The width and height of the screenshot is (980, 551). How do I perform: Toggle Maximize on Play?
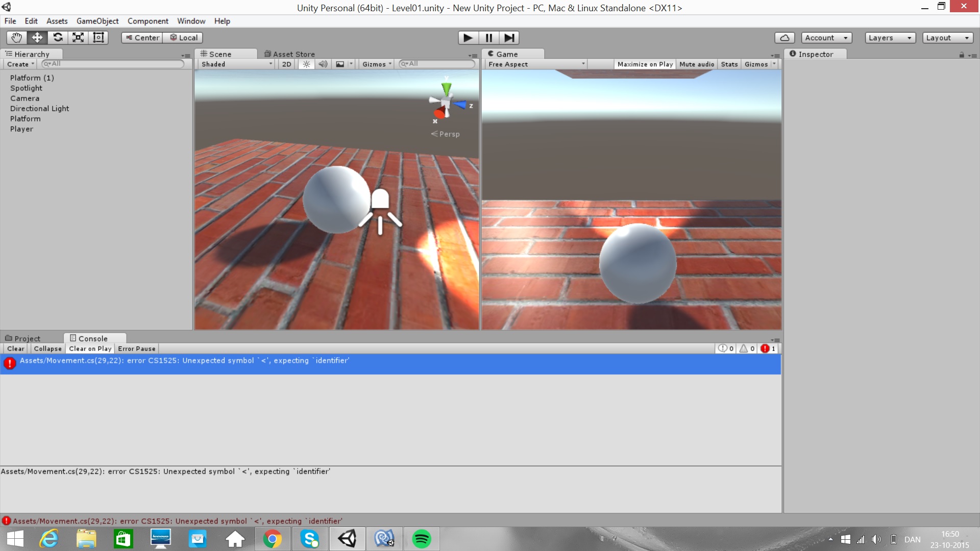click(645, 64)
